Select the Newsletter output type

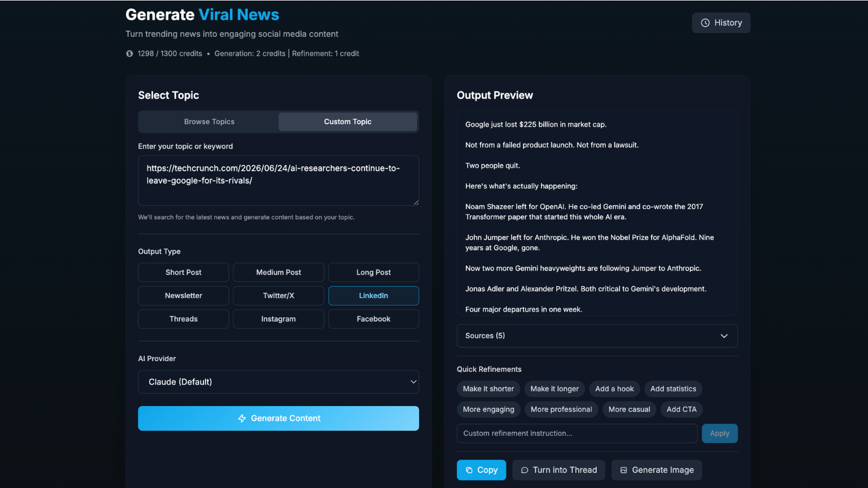(183, 296)
